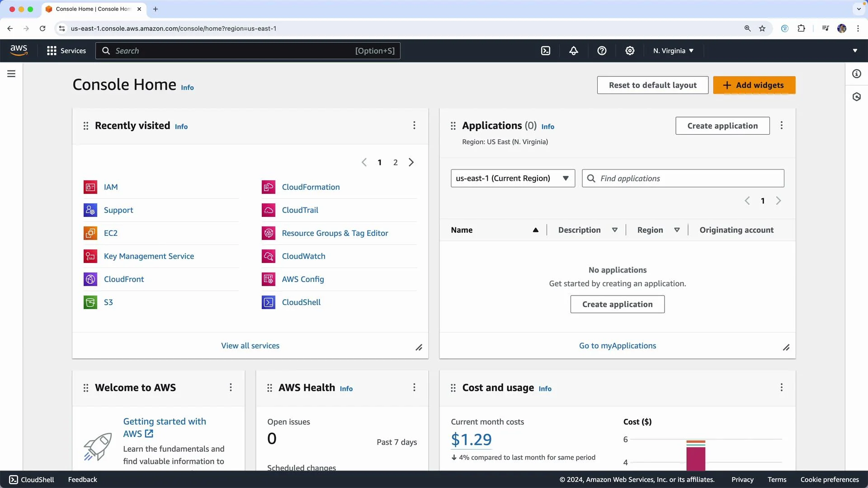The image size is (868, 488).
Task: Open the notifications bell
Action: point(574,51)
